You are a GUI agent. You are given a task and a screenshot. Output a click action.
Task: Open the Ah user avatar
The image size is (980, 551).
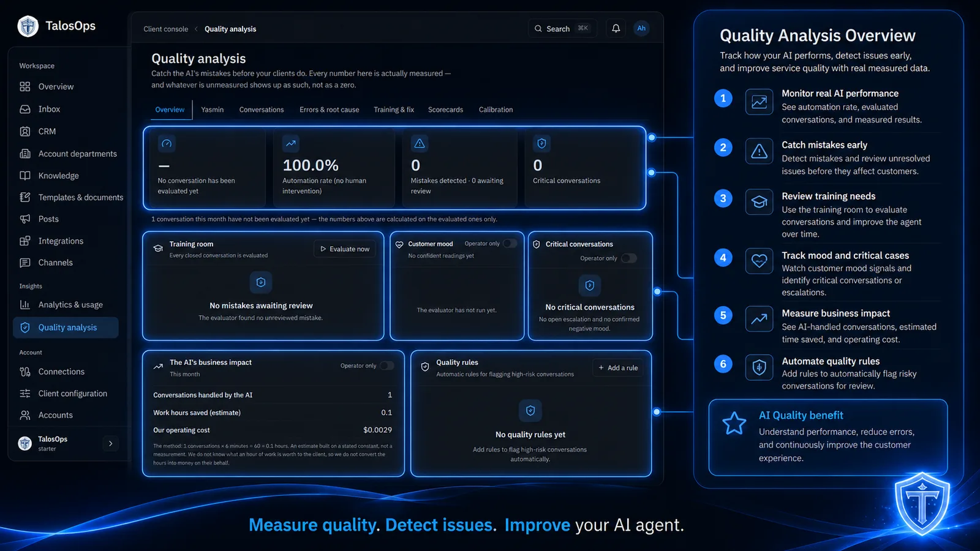(641, 28)
